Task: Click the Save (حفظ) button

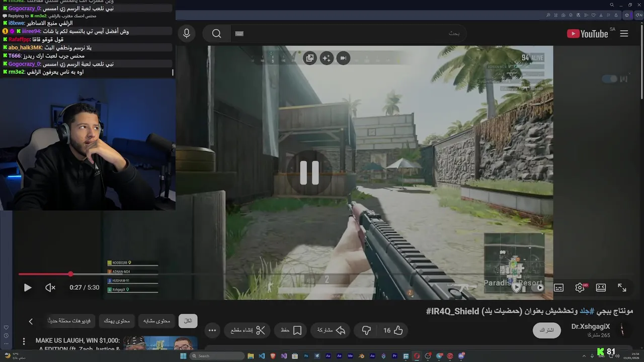Action: 291,330
